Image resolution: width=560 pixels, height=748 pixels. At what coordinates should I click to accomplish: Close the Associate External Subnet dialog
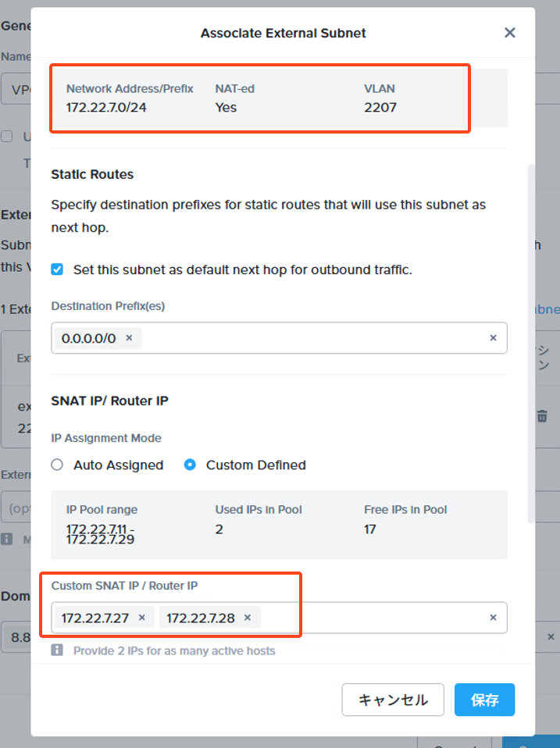coord(510,33)
